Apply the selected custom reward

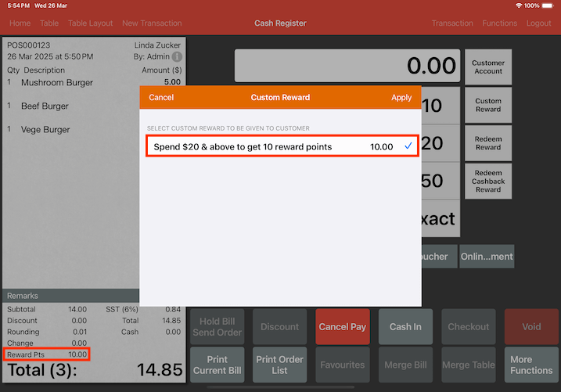point(401,97)
